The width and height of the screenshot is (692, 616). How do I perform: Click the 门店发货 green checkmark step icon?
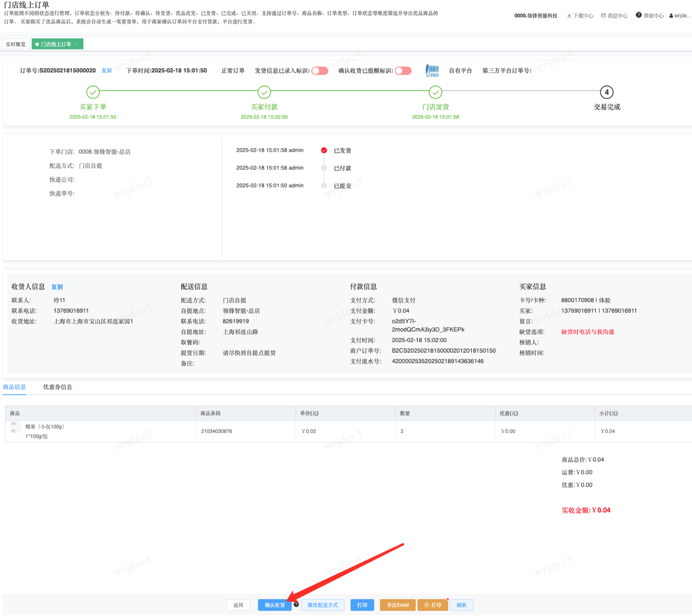pos(435,92)
